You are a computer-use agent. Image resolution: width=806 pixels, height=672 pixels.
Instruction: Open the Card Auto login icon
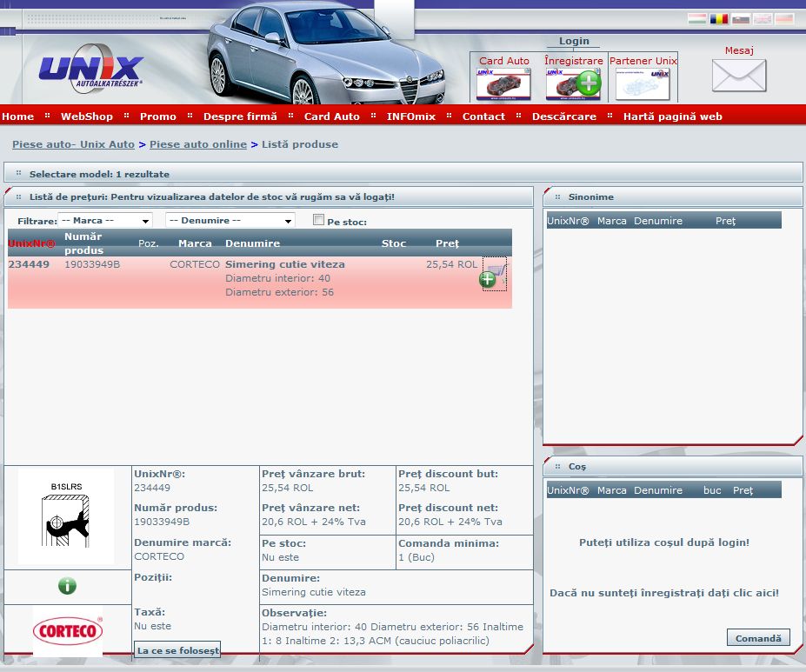tap(503, 83)
